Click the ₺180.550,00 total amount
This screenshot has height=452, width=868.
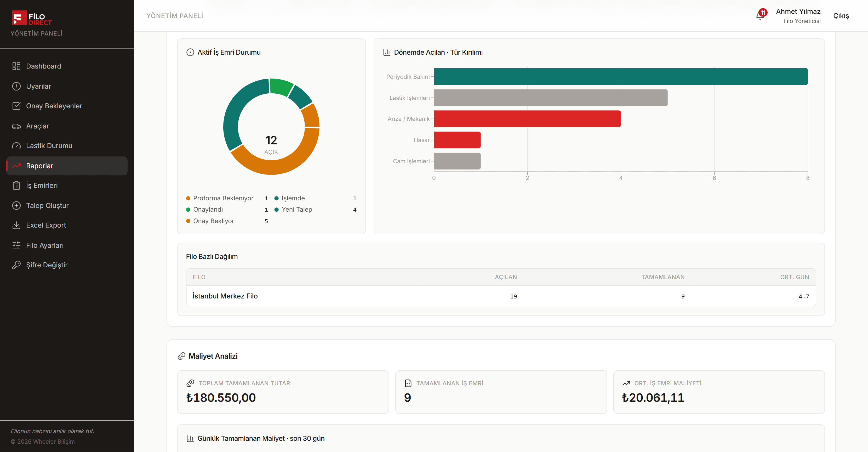(221, 398)
